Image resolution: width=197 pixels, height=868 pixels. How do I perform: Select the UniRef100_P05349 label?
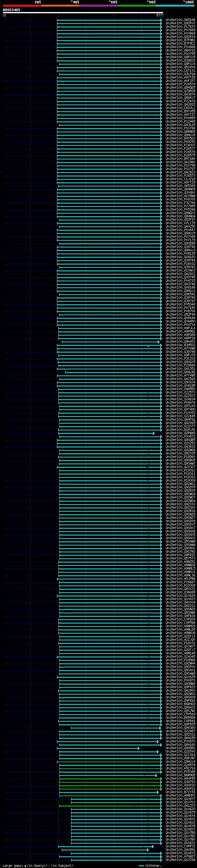pyautogui.click(x=180, y=304)
